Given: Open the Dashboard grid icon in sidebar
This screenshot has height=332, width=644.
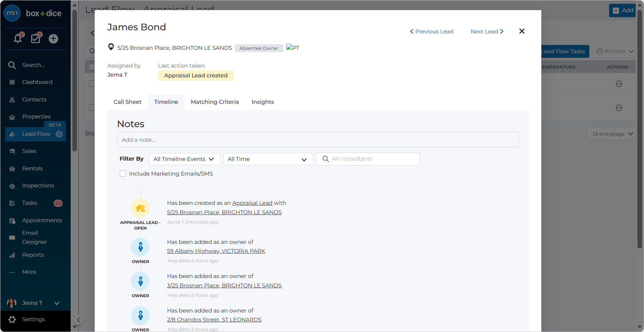Looking at the screenshot, I should (12, 82).
